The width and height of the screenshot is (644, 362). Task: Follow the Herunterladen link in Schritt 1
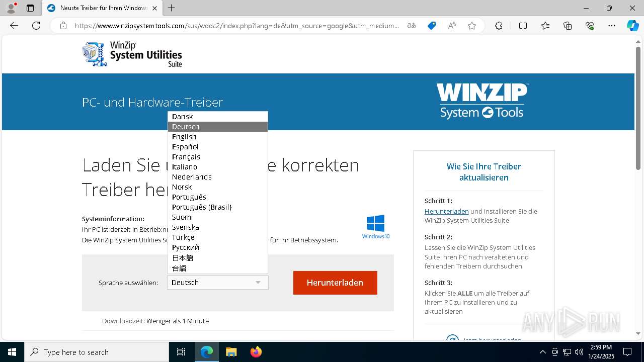click(446, 212)
